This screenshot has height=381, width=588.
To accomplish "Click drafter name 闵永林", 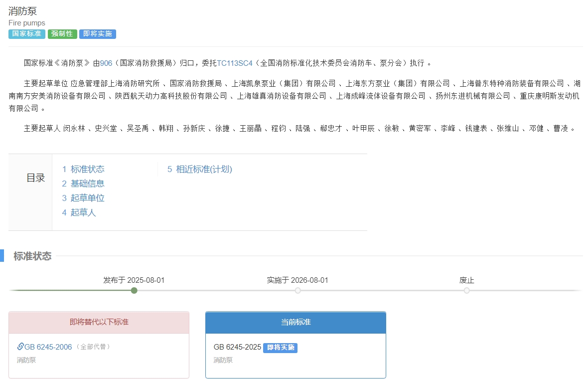I will [x=74, y=128].
